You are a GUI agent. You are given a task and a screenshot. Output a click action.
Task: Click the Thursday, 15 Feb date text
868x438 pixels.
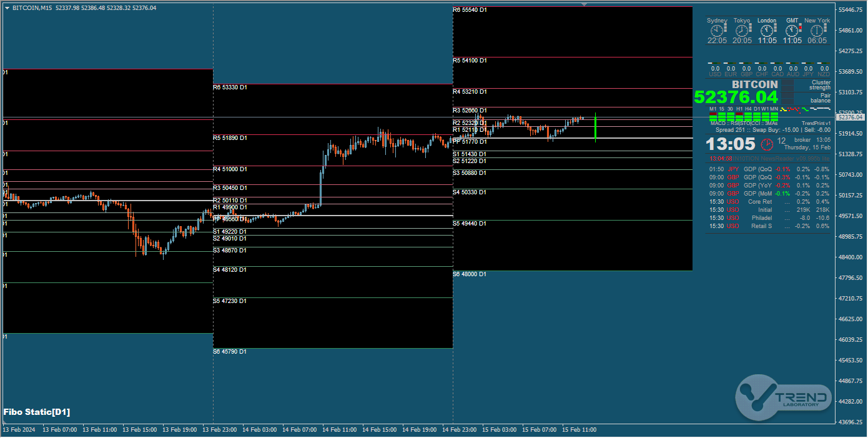[807, 147]
